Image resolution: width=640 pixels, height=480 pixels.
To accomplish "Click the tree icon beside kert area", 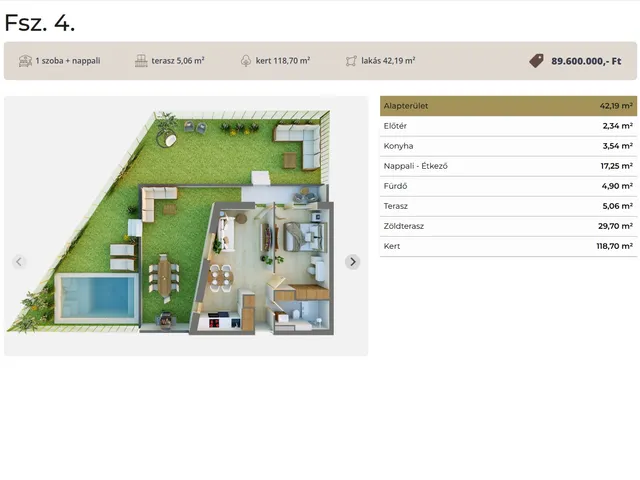I will pyautogui.click(x=246, y=61).
